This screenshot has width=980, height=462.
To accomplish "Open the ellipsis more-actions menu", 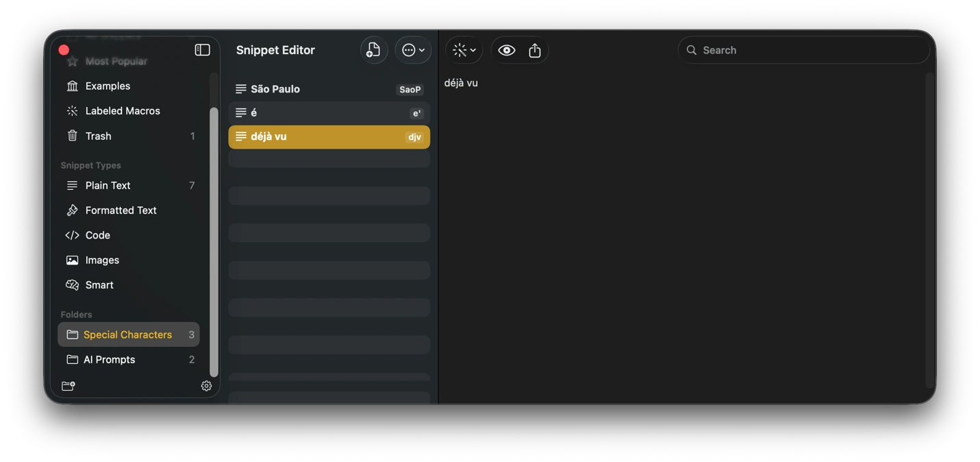I will 413,50.
